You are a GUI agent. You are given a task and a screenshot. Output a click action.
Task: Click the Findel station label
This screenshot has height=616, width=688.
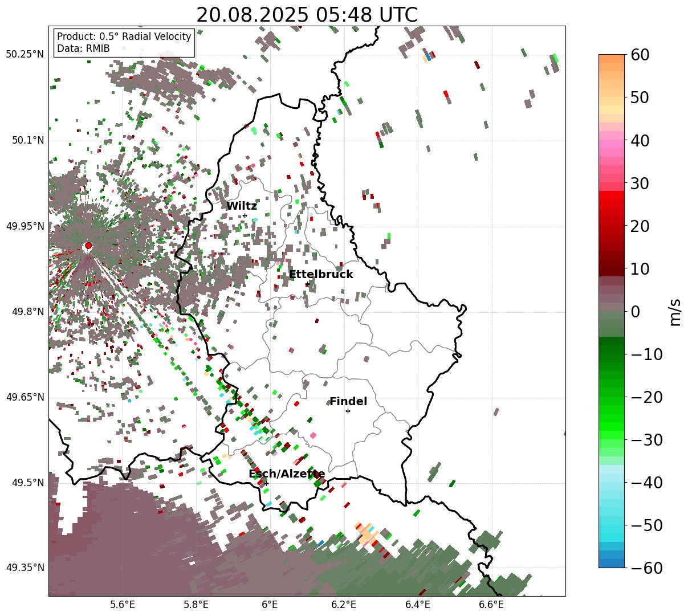(x=348, y=402)
